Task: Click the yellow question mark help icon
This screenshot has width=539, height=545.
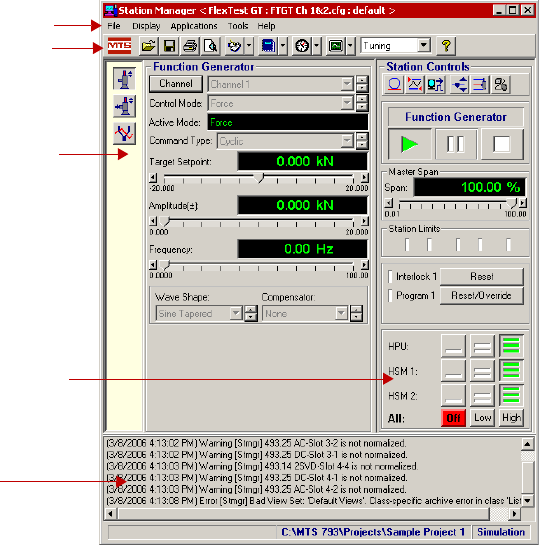Action: pos(446,46)
